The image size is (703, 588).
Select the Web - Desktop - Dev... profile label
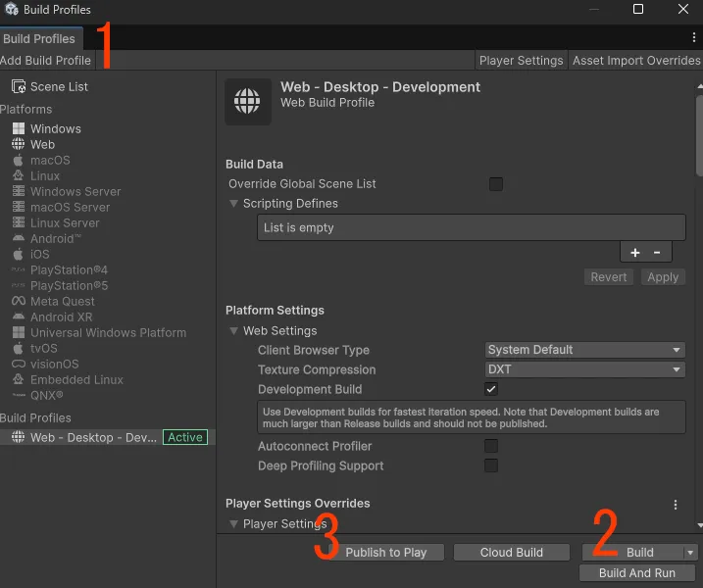pyautogui.click(x=93, y=437)
